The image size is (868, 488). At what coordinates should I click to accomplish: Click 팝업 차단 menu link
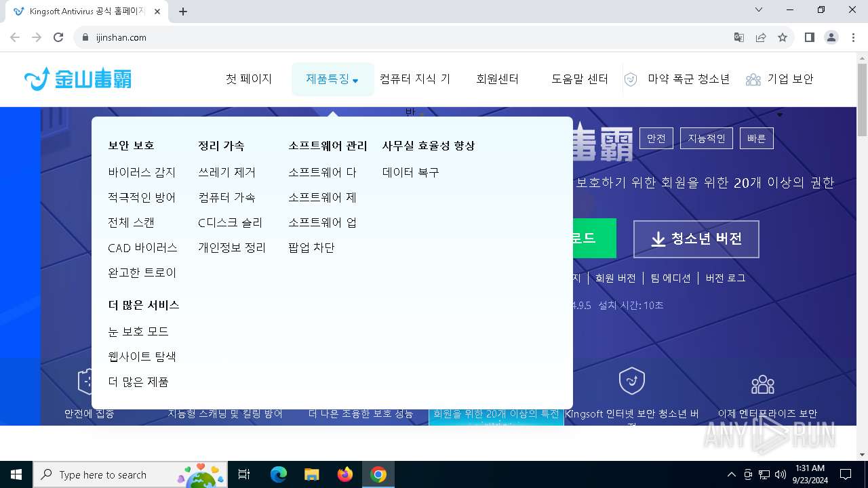[x=311, y=247]
